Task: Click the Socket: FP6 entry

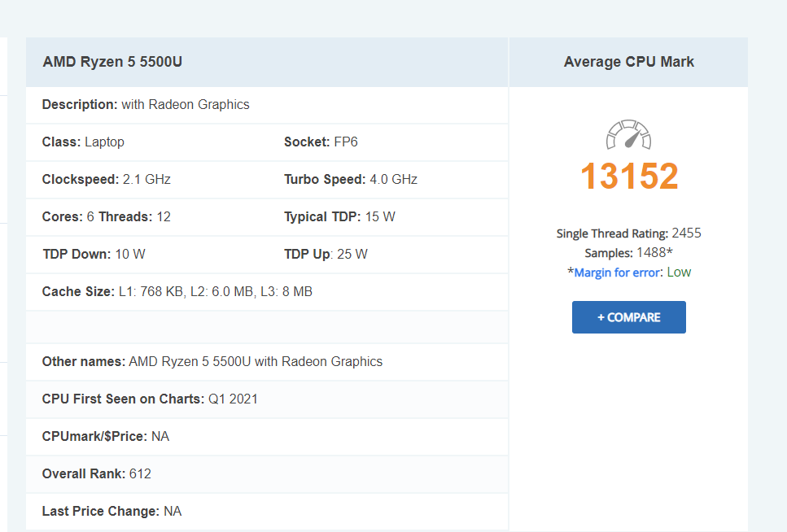Action: [x=321, y=142]
